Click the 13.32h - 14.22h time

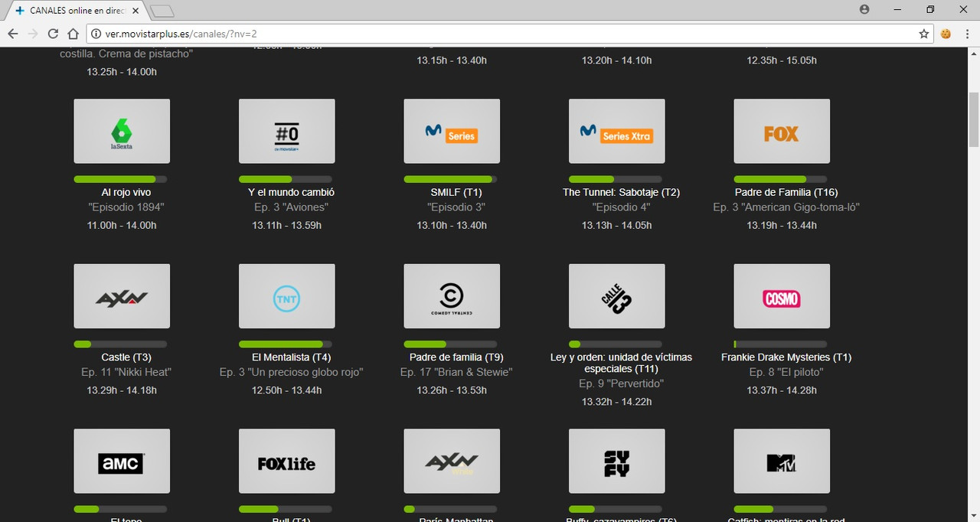tap(617, 402)
